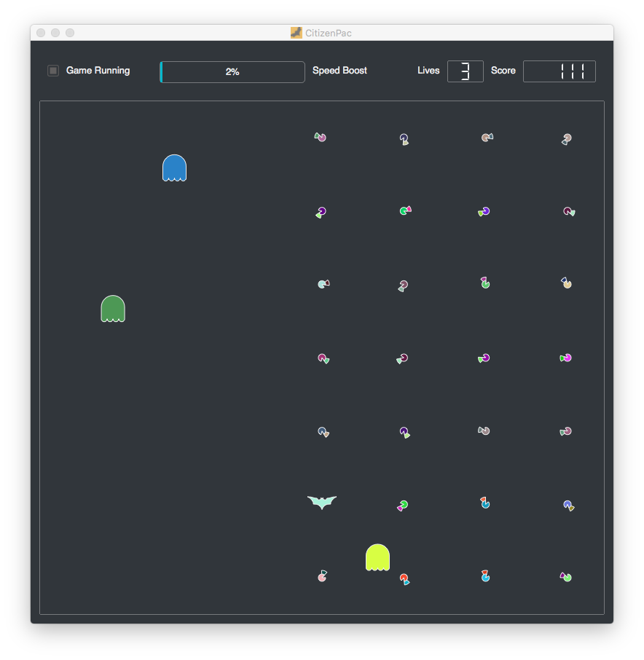Click the light green pac-man with purple wedge

(566, 577)
